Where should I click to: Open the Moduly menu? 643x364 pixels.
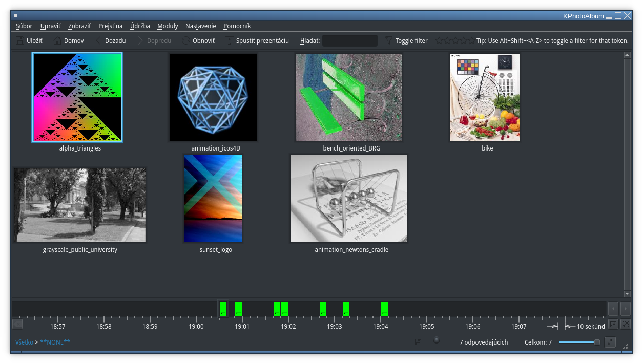168,26
